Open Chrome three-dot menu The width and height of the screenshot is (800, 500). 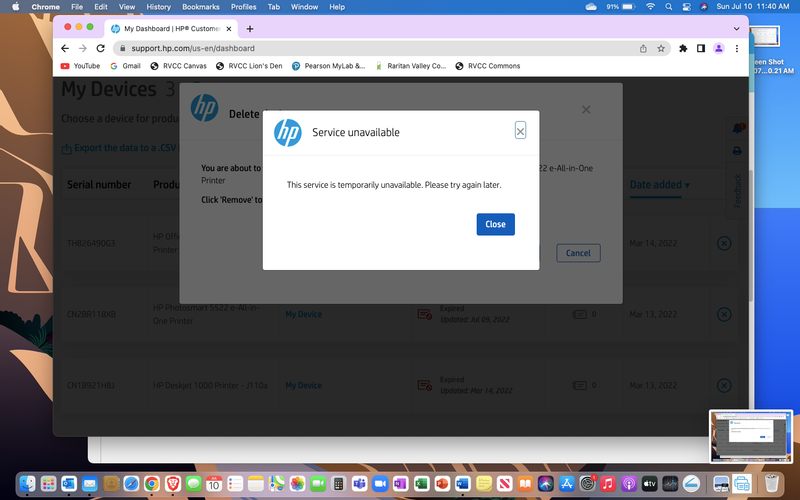tap(736, 48)
